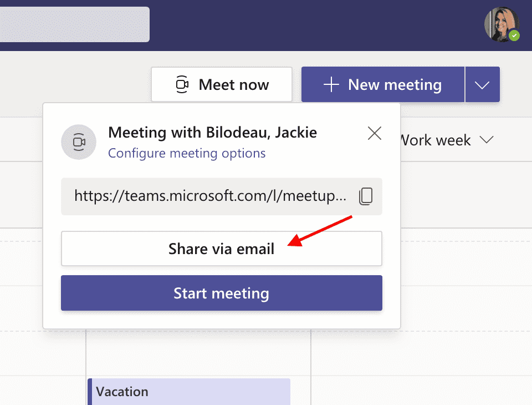Viewport: 532px width, 405px height.
Task: Click the Meet now button label
Action: point(234,84)
